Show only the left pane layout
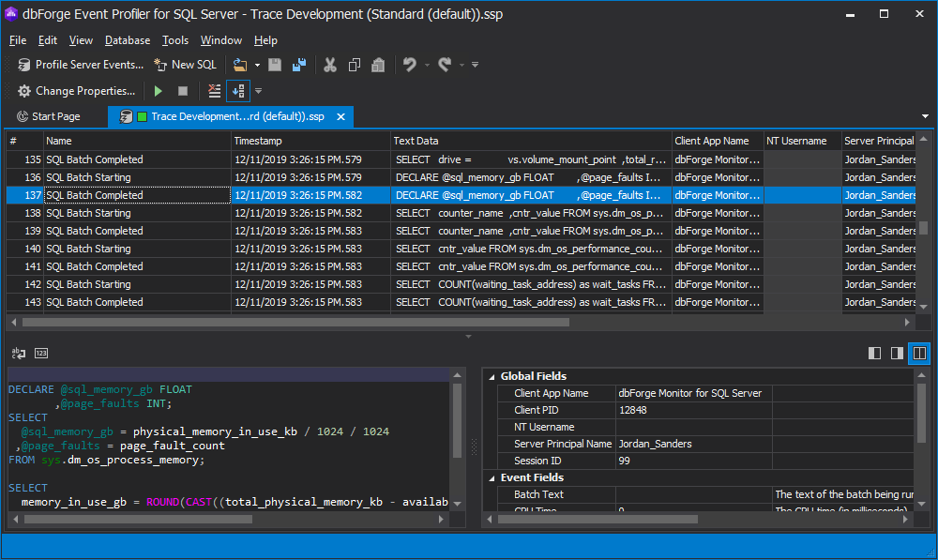The width and height of the screenshot is (938, 560). (x=874, y=353)
